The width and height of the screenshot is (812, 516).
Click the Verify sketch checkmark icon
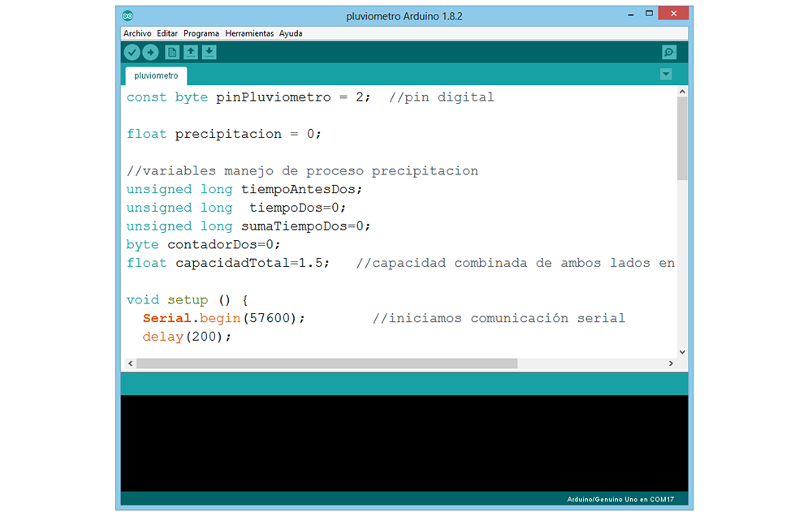coord(132,53)
